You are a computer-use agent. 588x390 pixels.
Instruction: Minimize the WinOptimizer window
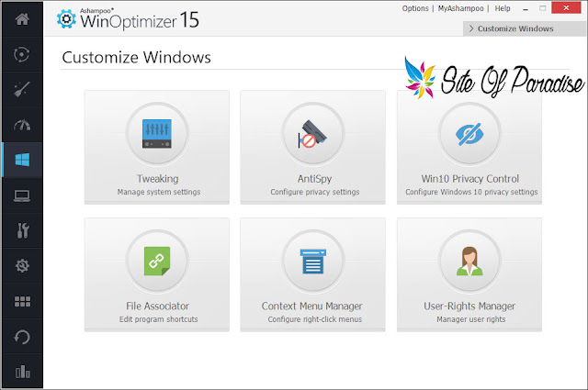tap(526, 8)
